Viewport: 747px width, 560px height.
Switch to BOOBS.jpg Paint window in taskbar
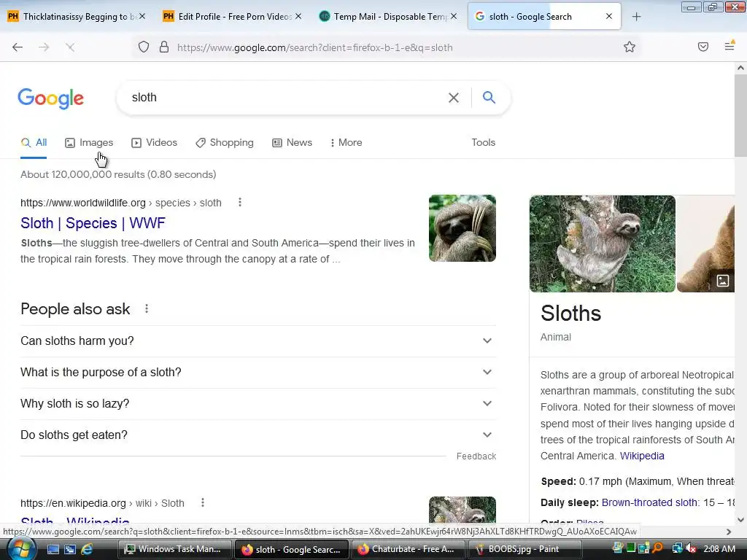coord(524,549)
